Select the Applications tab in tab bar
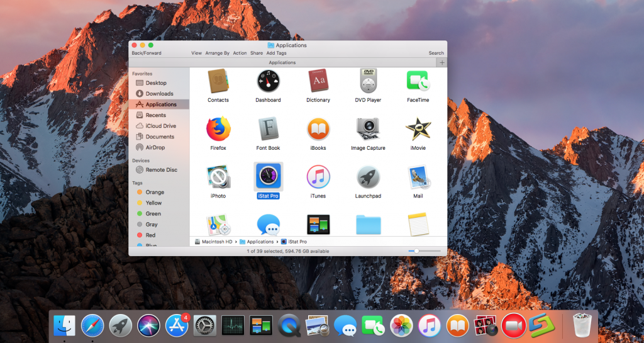The image size is (644, 343). [x=282, y=62]
